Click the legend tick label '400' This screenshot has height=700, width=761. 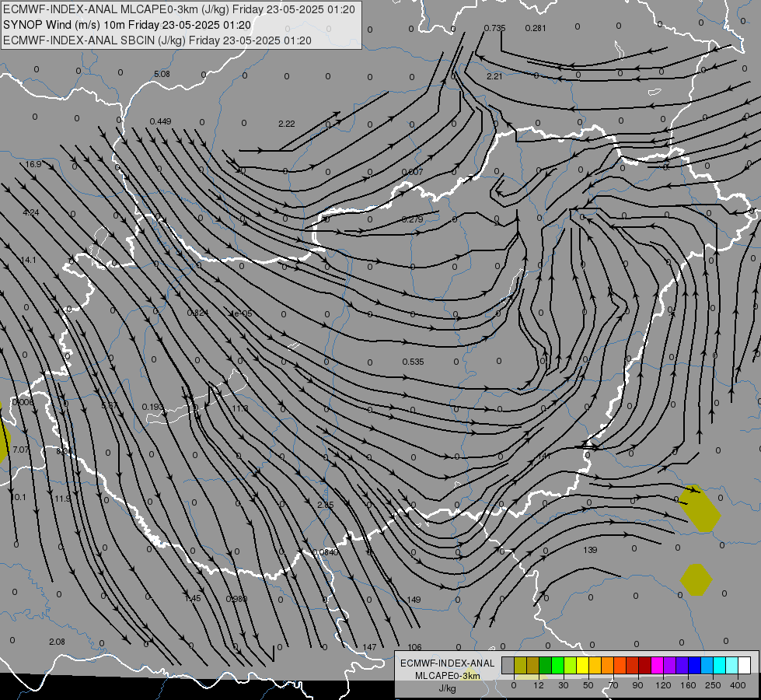pyautogui.click(x=738, y=685)
